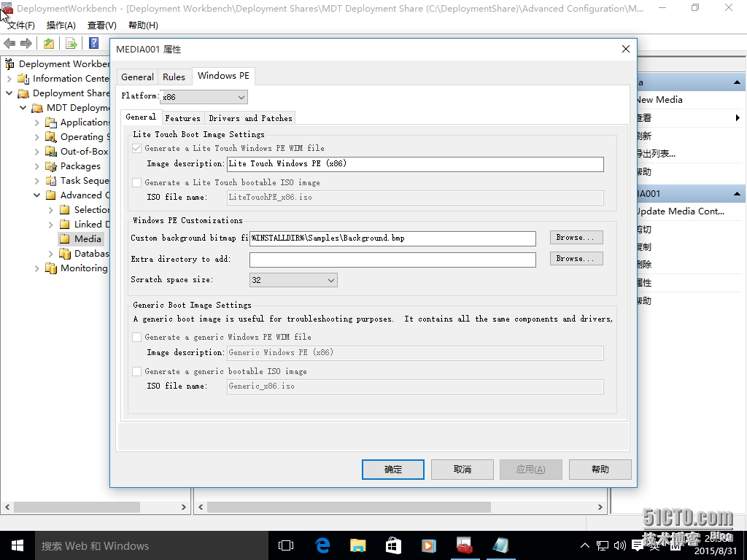
Task: Click the taskbar search box
Action: 152,545
